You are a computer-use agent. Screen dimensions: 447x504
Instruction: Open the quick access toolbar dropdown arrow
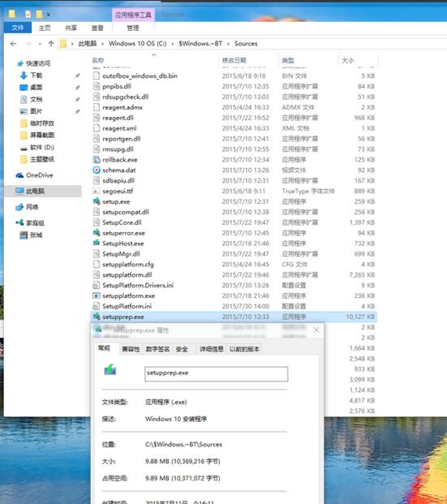[x=49, y=15]
